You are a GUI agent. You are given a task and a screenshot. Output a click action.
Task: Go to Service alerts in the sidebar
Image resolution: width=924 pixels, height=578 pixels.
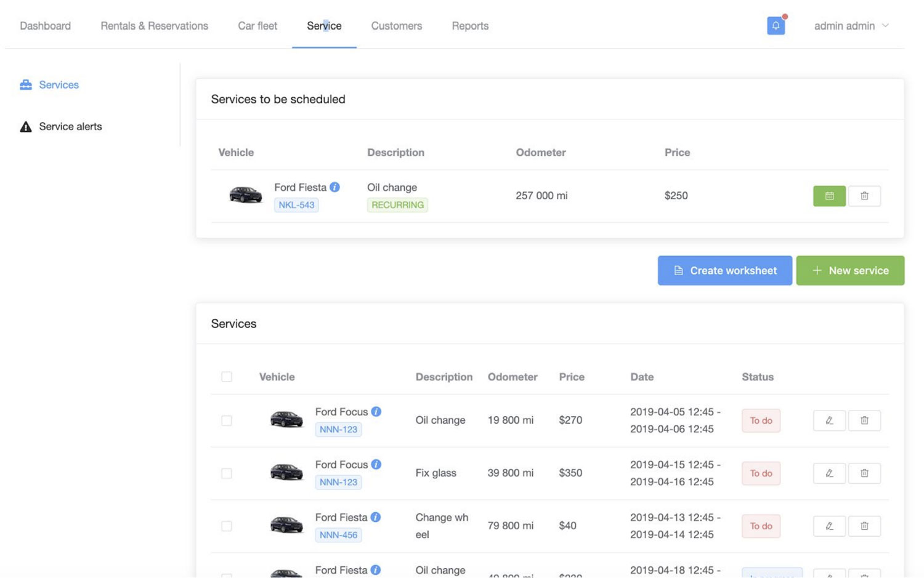[x=70, y=127]
